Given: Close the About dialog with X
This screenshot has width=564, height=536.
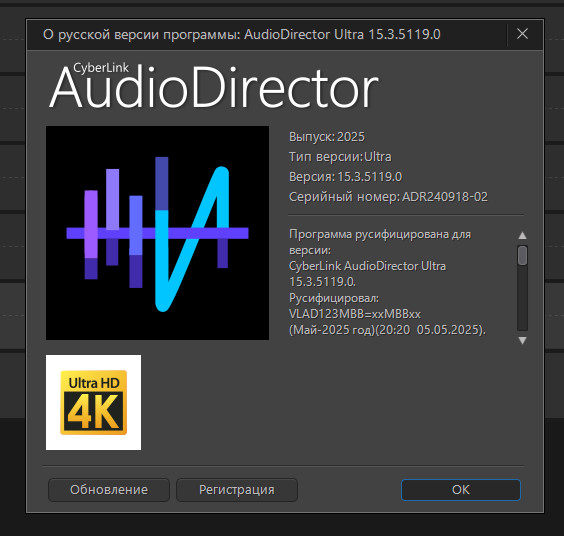Looking at the screenshot, I should (522, 34).
